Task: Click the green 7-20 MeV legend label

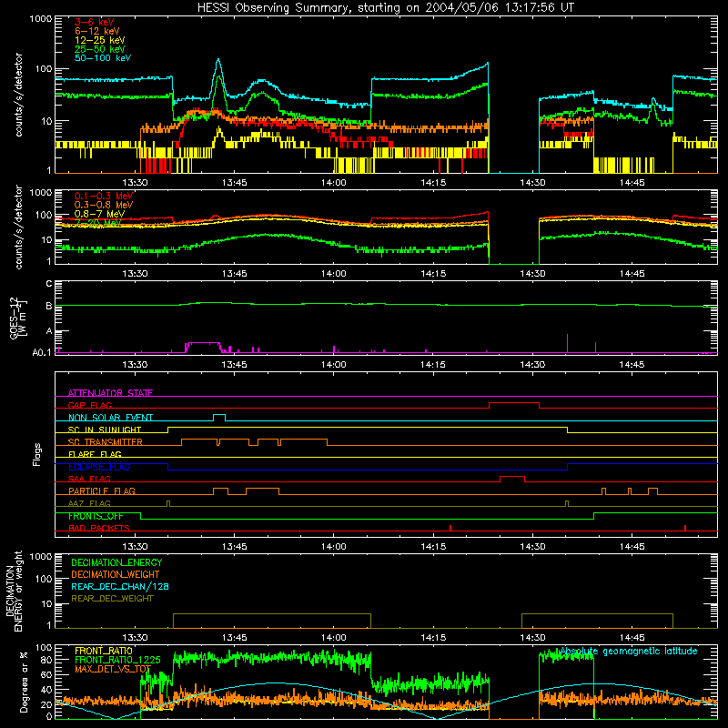Action: (x=98, y=223)
